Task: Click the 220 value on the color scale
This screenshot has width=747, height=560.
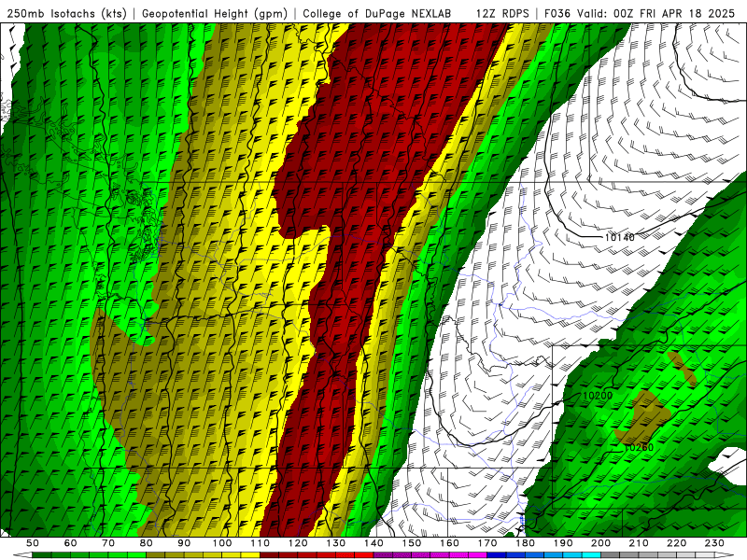Action: point(676,543)
